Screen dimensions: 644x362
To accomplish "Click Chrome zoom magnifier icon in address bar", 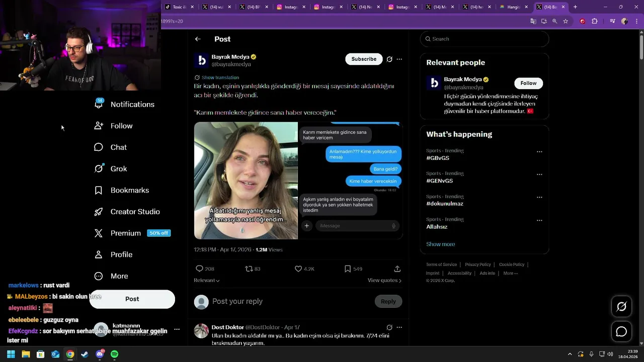I will click(554, 21).
